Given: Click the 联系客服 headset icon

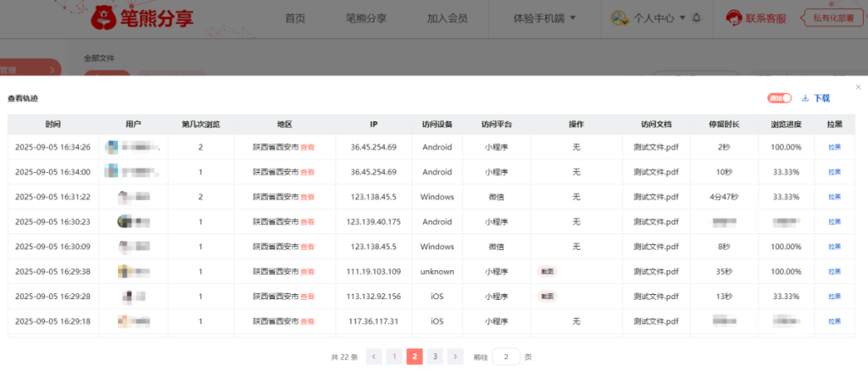Looking at the screenshot, I should (734, 19).
